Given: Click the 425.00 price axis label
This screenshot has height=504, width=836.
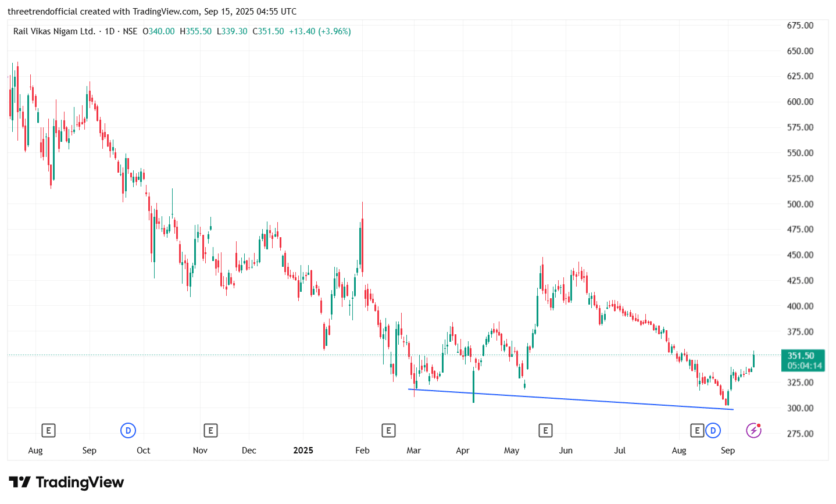Looking at the screenshot, I should click(x=801, y=281).
